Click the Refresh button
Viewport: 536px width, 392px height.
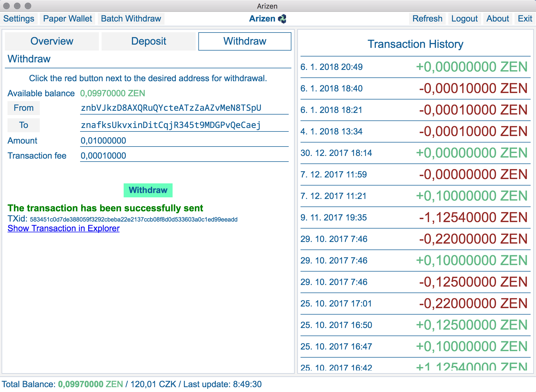pos(427,19)
